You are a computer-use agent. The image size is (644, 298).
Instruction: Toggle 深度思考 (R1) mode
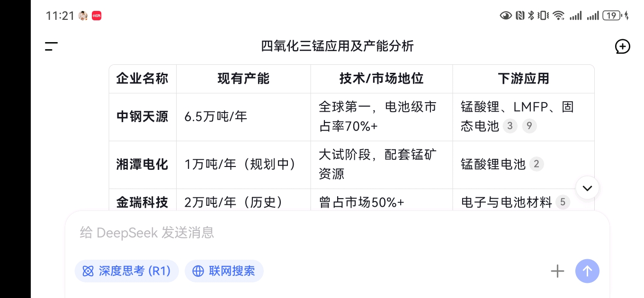pos(126,271)
